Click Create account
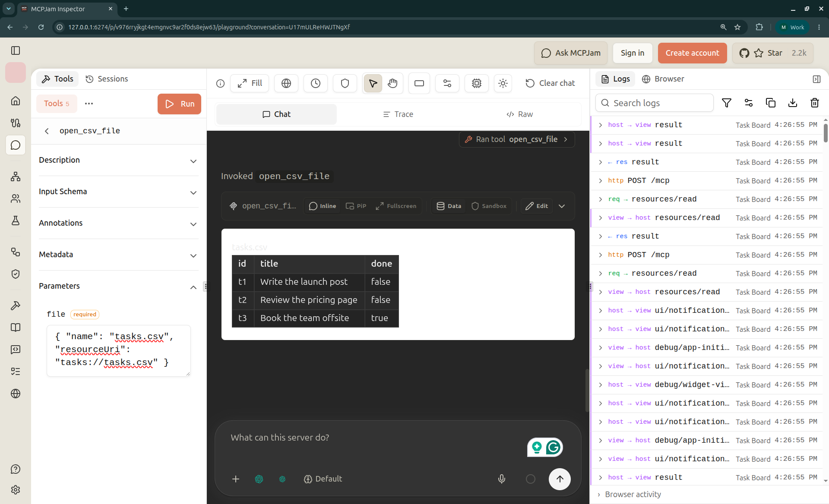This screenshot has height=504, width=829. (x=692, y=53)
